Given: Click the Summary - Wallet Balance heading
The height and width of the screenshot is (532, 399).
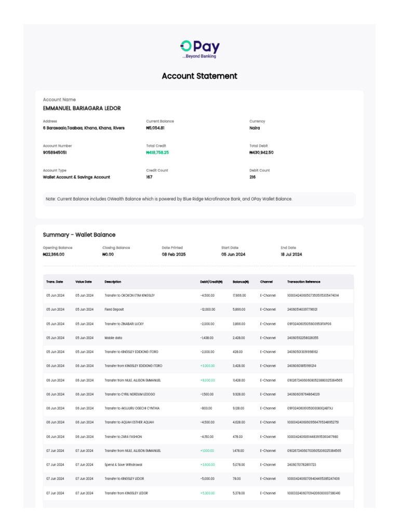Looking at the screenshot, I should pos(79,235).
